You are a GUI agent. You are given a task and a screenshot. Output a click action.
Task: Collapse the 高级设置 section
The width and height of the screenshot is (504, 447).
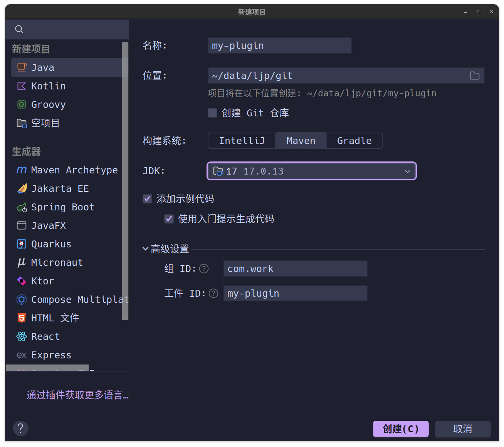coord(146,249)
